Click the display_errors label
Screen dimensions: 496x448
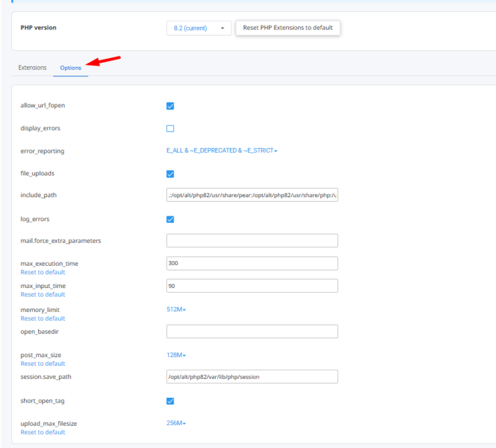pos(40,129)
